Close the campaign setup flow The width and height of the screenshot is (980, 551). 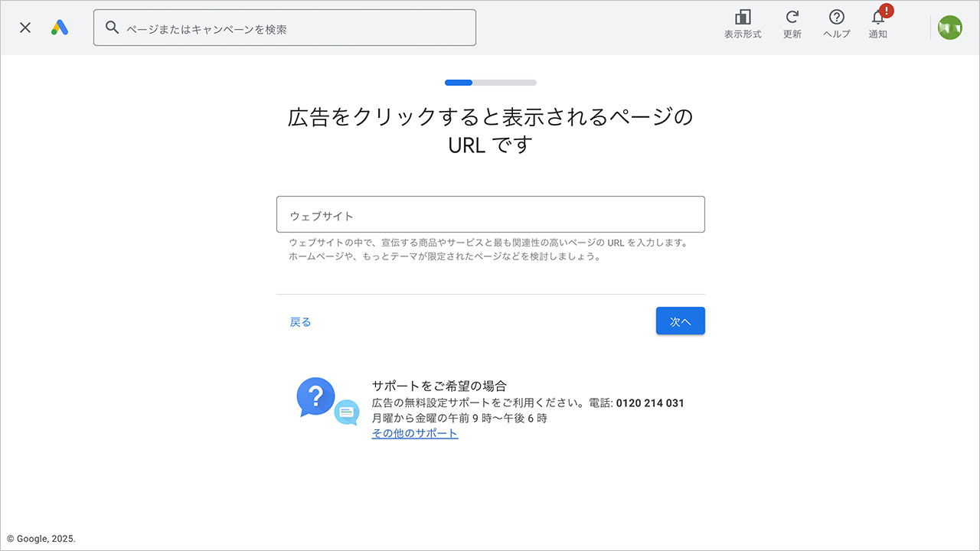pyautogui.click(x=24, y=28)
